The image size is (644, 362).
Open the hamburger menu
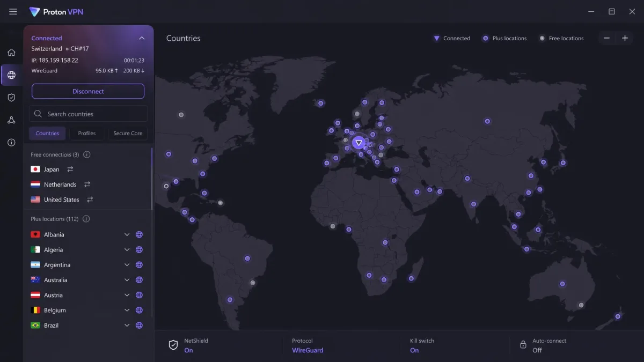pyautogui.click(x=13, y=12)
